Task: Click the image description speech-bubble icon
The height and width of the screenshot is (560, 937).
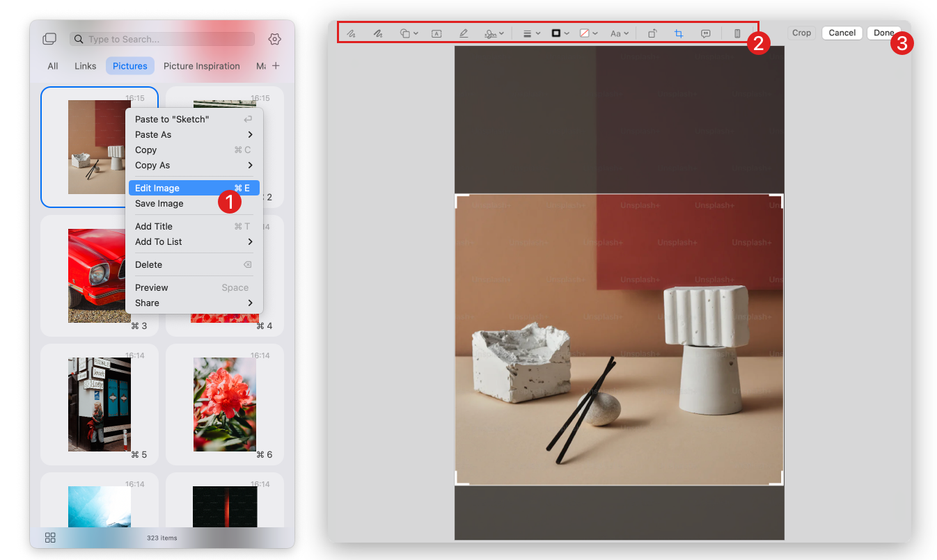Action: 706,33
